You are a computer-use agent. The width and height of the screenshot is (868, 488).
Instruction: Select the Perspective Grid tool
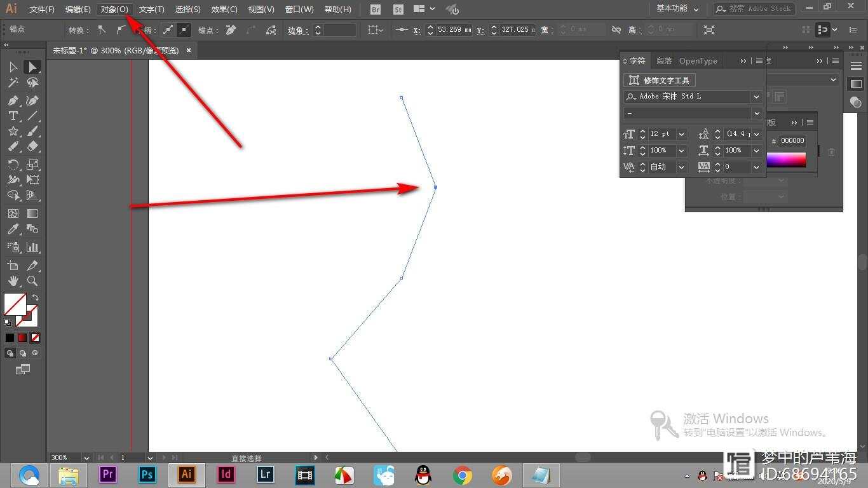pos(32,195)
